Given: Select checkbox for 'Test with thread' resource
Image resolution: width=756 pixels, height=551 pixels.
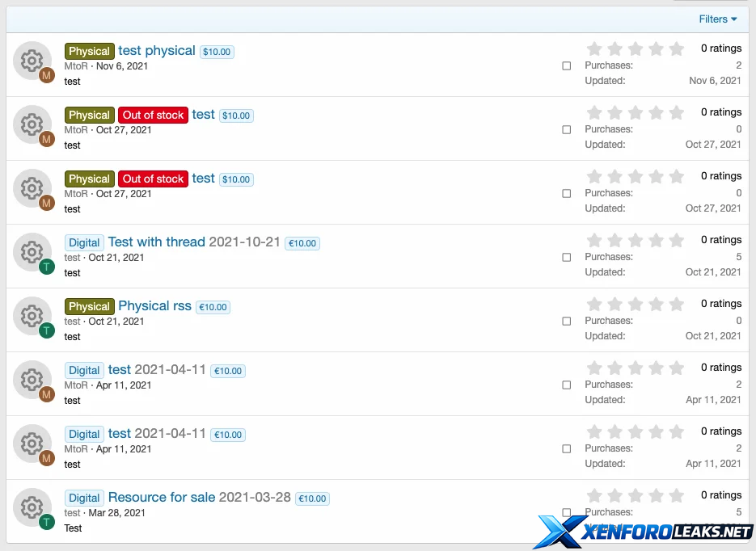Looking at the screenshot, I should click(567, 258).
